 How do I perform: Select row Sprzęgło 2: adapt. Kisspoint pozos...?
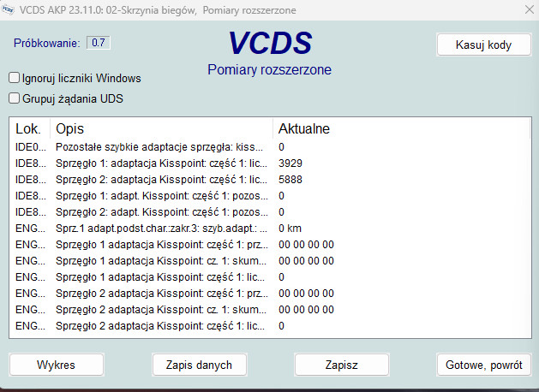(270, 211)
